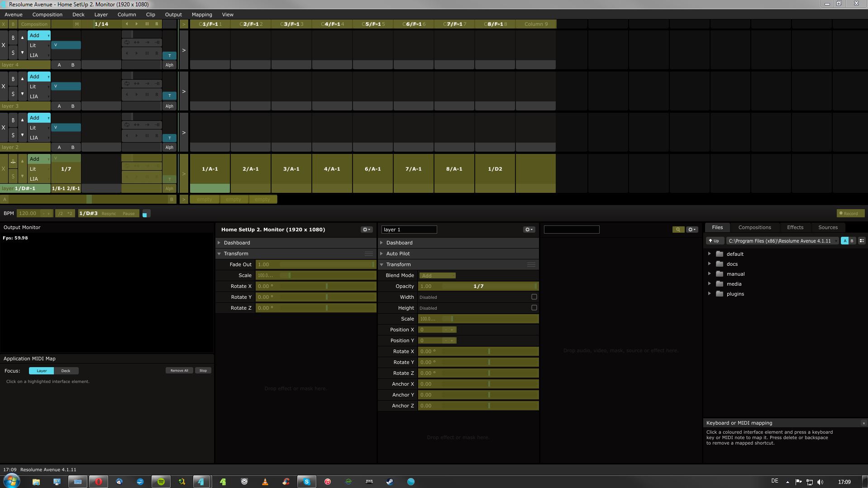This screenshot has width=868, height=488.
Task: Click the Remove All button
Action: pos(179,371)
